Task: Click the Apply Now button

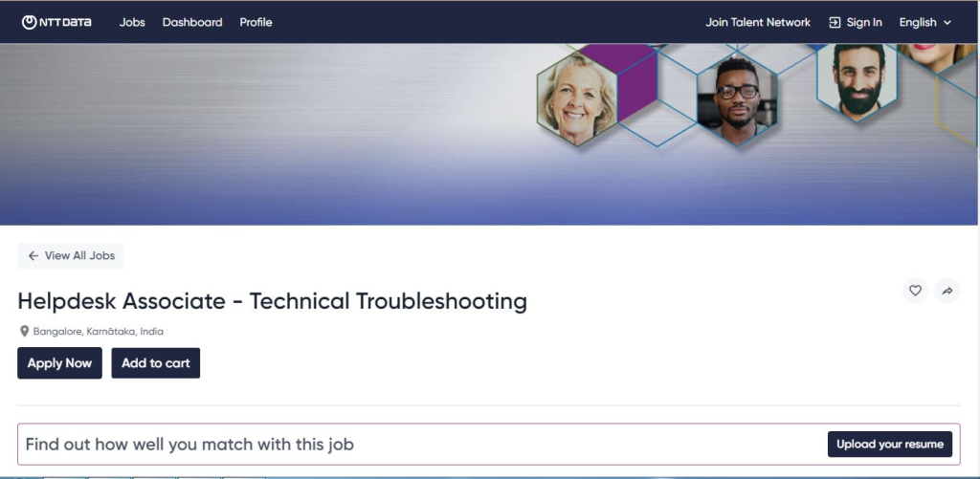Action: click(x=59, y=363)
